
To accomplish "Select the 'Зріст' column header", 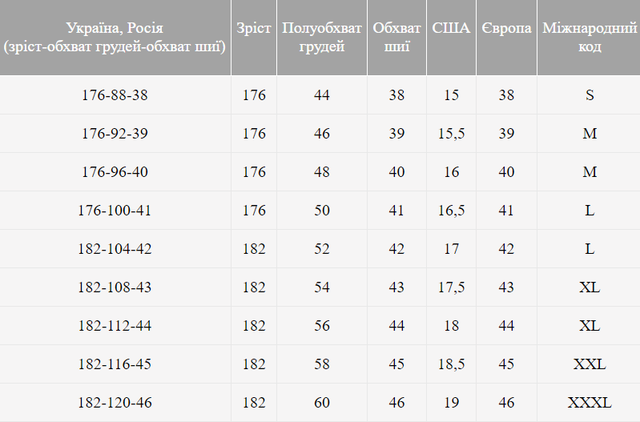I will click(x=254, y=29).
